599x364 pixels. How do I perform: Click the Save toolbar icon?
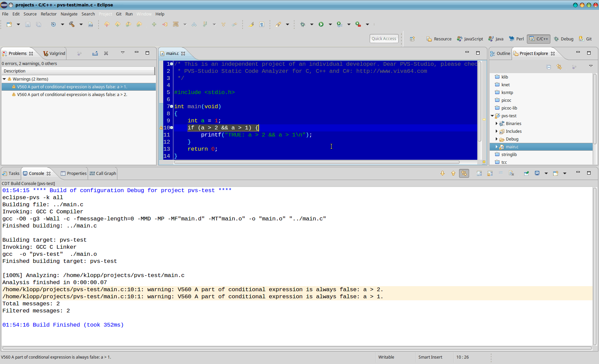(28, 24)
